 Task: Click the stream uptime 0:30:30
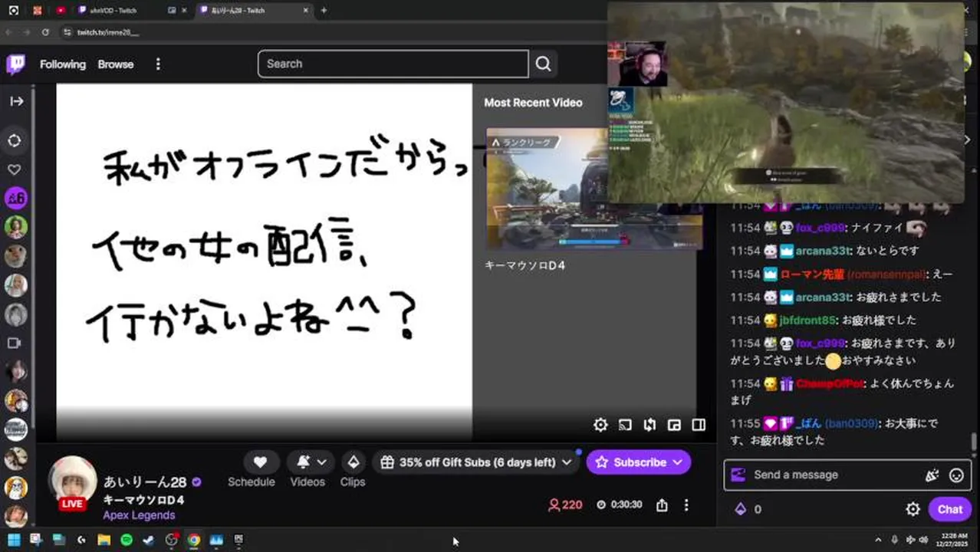tap(619, 504)
